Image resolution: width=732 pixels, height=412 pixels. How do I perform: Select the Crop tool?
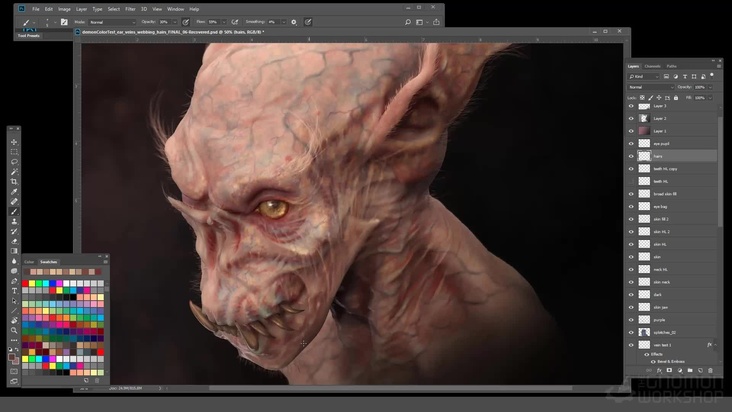(14, 182)
